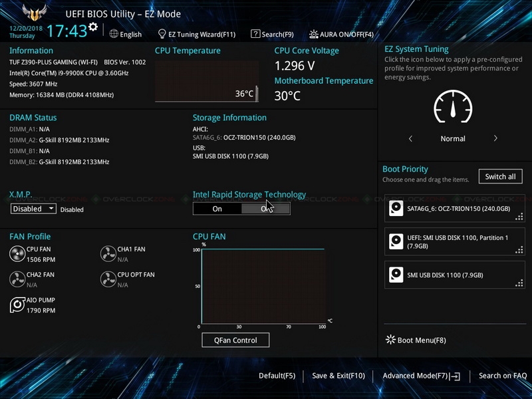532x399 pixels.
Task: Turn Intel Rapid Storage Technology On
Action: (217, 209)
